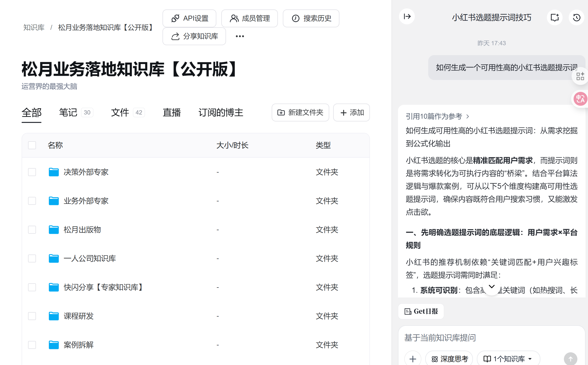
Task: Select checkbox for 松月出版物 folder
Action: (32, 230)
